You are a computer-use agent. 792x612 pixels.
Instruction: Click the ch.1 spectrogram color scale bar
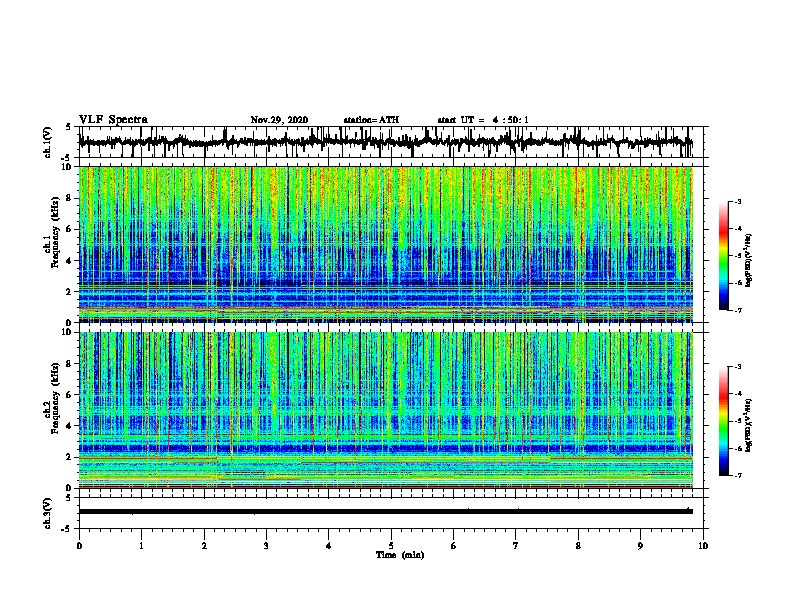(723, 256)
